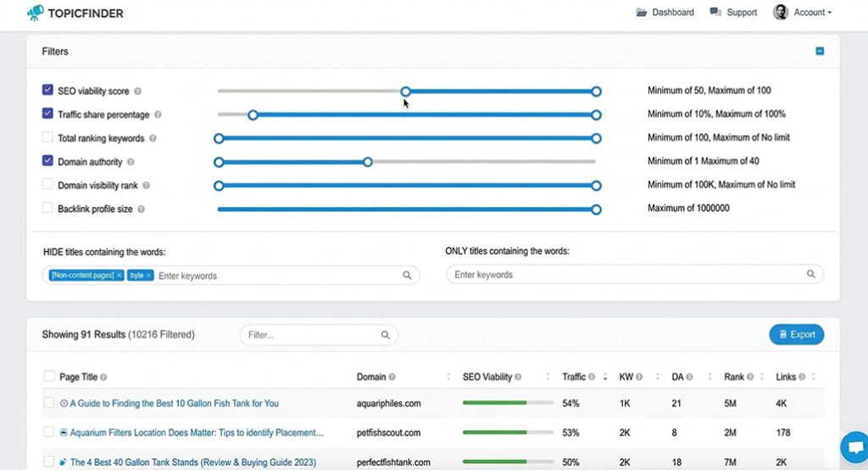Select all results with header checkbox
The width and height of the screenshot is (868, 470).
[x=49, y=377]
